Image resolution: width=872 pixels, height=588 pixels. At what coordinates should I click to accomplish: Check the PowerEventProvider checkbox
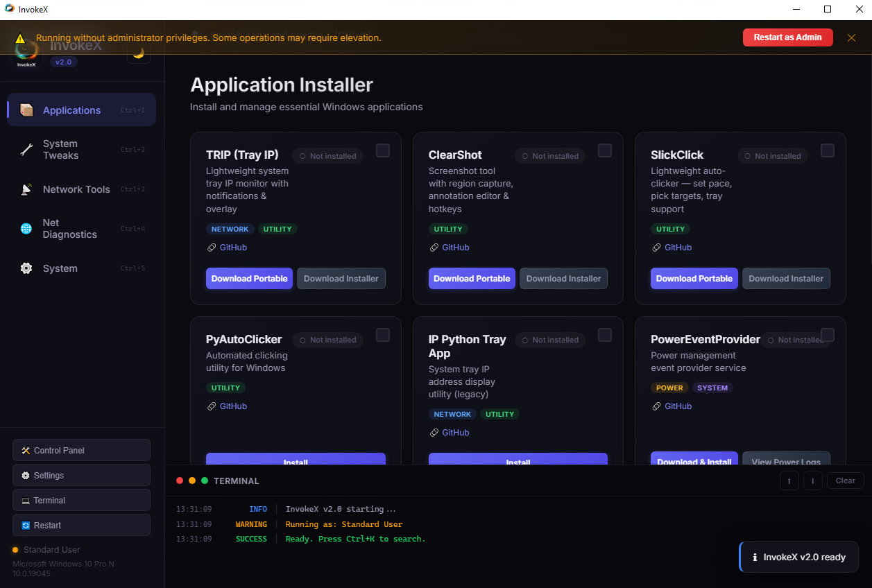pyautogui.click(x=828, y=335)
